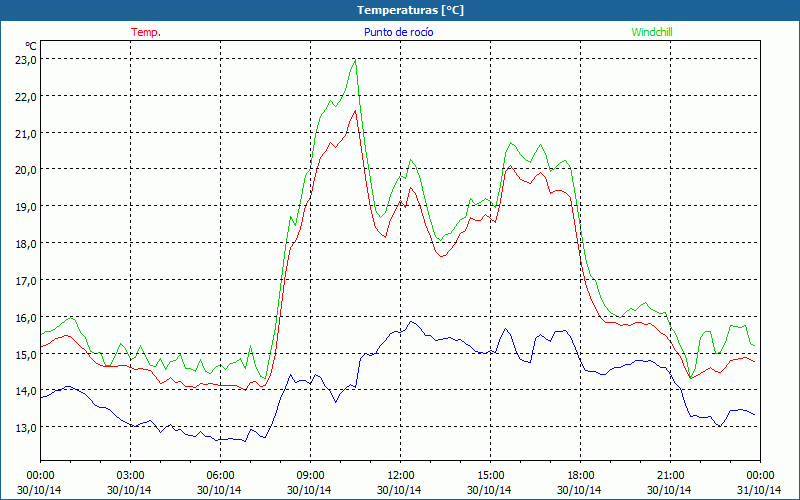The width and height of the screenshot is (800, 500).
Task: Click the 09:00 time axis label
Action: coord(310,476)
